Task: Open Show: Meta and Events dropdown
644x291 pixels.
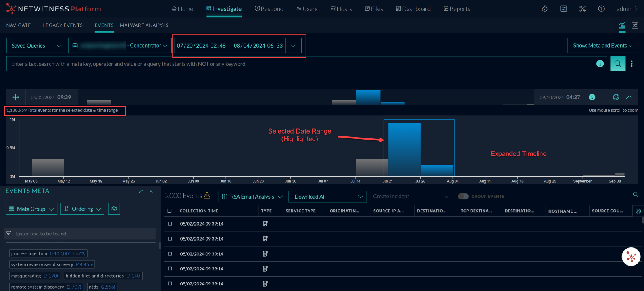Action: pyautogui.click(x=602, y=46)
